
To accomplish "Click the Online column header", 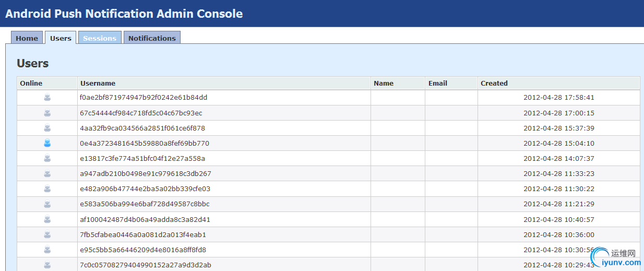I will 47,83.
